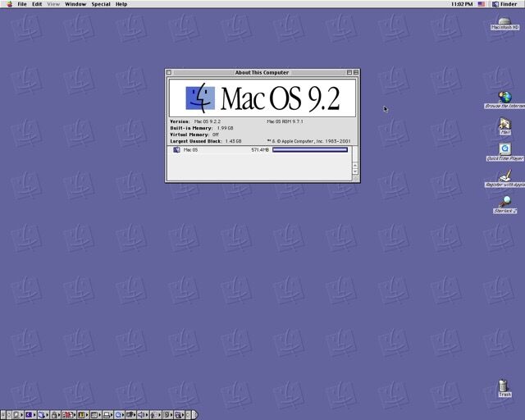This screenshot has width=525, height=420.
Task: Click the scroll up arrow in About window
Action: point(355,166)
